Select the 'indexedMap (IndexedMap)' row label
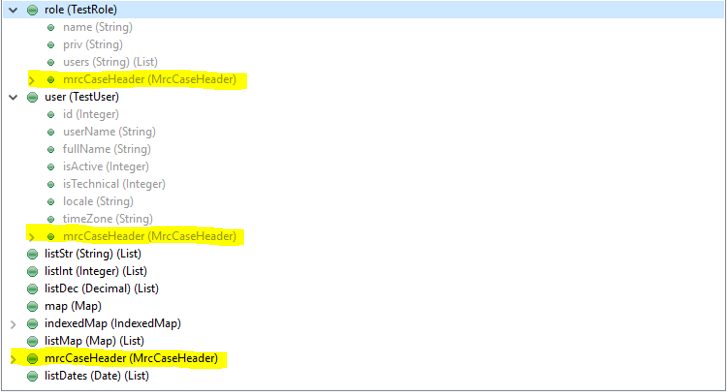Image resolution: width=727 pixels, height=392 pixels. (113, 323)
